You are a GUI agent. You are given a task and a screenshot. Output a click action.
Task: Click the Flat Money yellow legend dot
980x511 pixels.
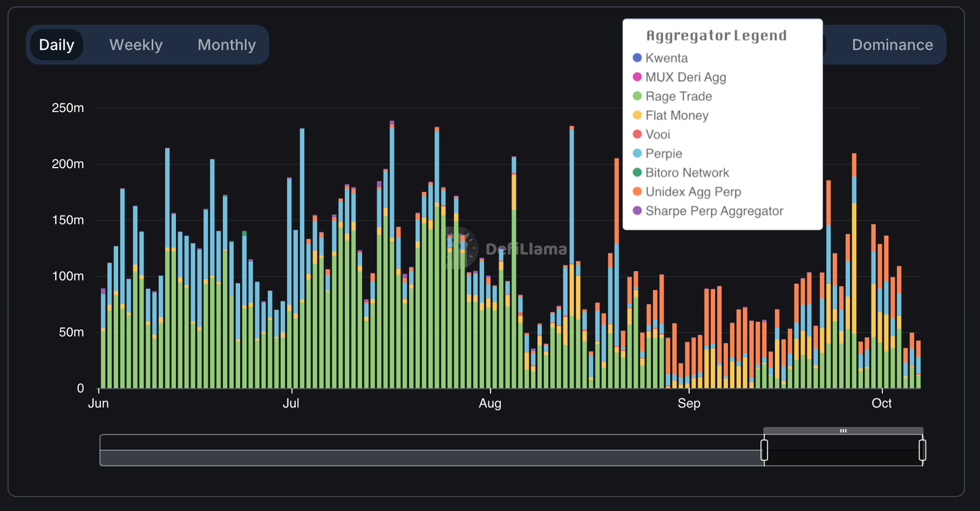click(x=637, y=115)
